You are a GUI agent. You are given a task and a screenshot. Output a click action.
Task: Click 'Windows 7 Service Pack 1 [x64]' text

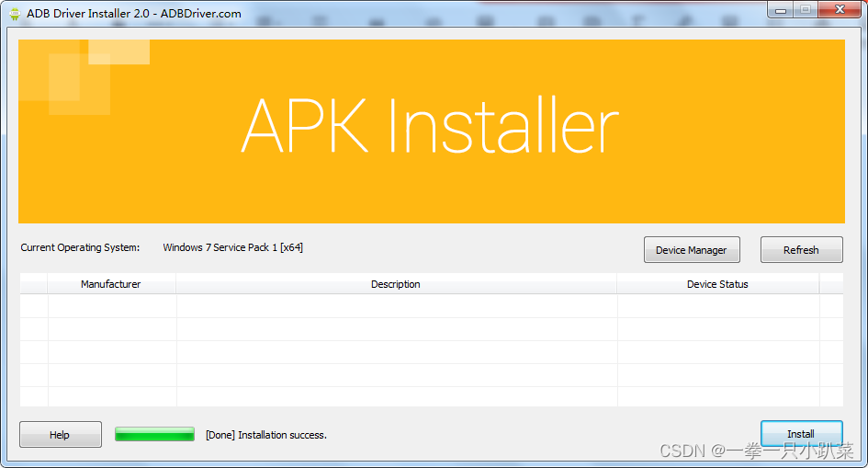(x=233, y=247)
